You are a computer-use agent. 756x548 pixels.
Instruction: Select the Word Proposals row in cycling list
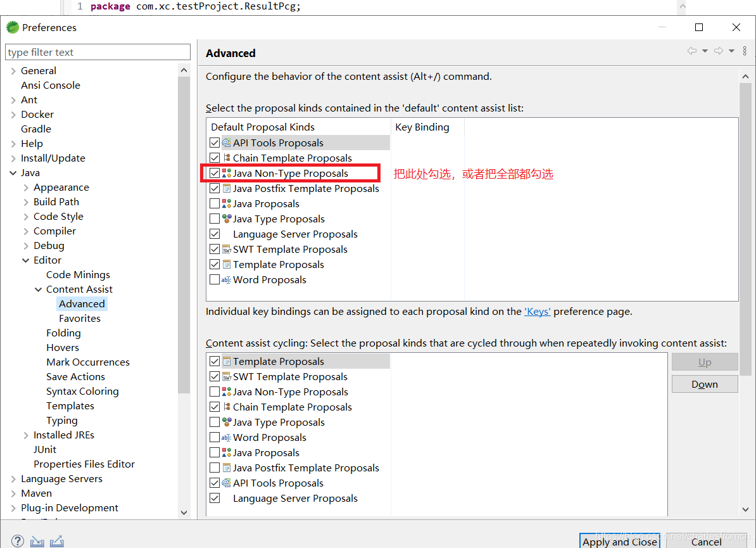[270, 438]
